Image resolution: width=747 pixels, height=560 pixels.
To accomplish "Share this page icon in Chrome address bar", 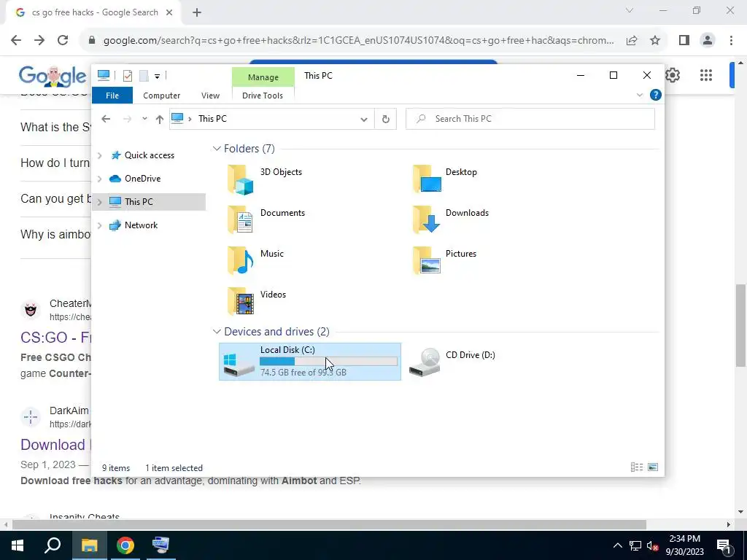I will (632, 41).
